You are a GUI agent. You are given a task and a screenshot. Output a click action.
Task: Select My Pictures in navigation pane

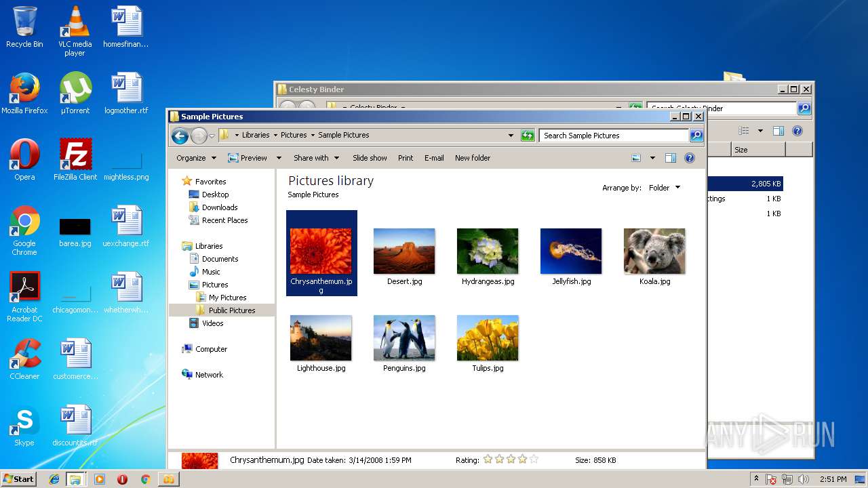coord(227,298)
